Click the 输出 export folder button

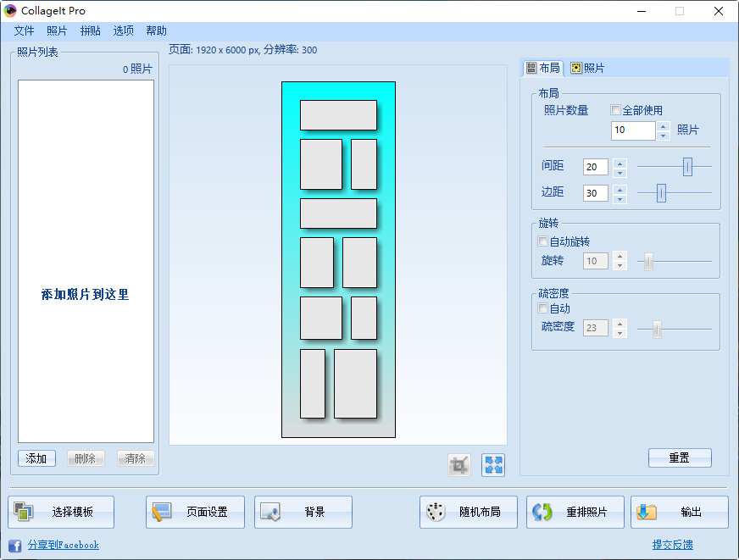[680, 512]
